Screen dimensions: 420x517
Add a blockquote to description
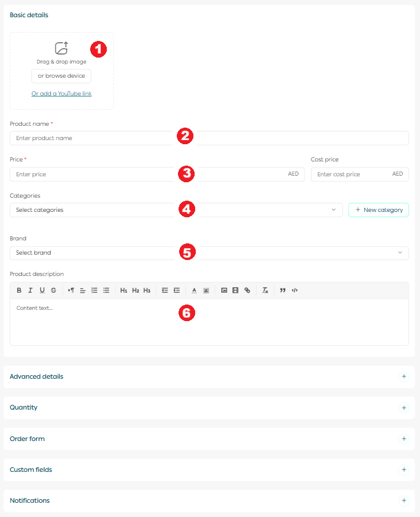(282, 290)
